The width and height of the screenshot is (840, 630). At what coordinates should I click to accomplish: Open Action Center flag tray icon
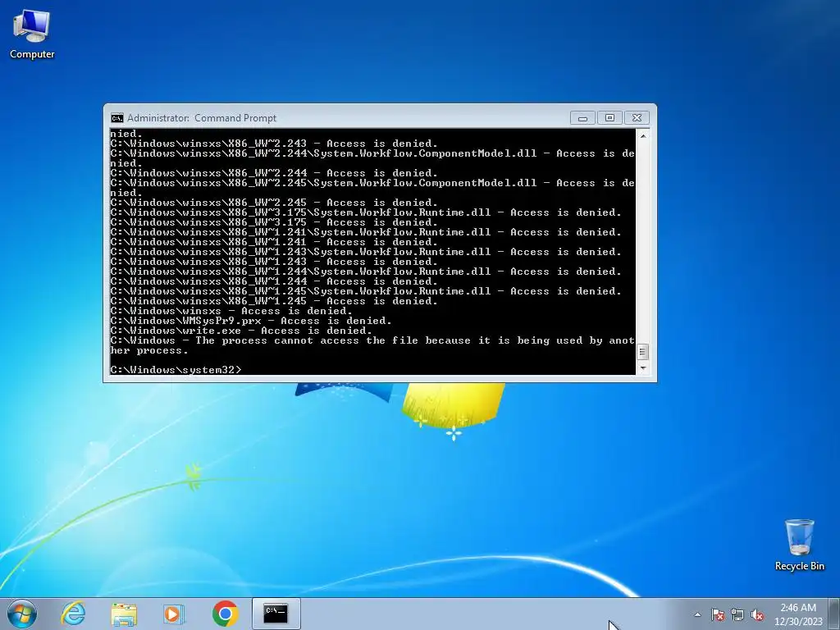coord(717,614)
